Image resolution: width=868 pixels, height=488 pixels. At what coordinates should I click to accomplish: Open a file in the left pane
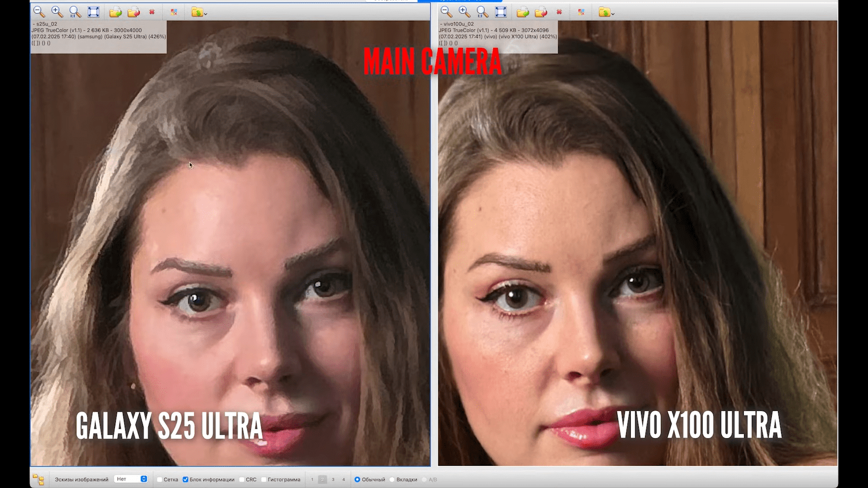pos(115,11)
